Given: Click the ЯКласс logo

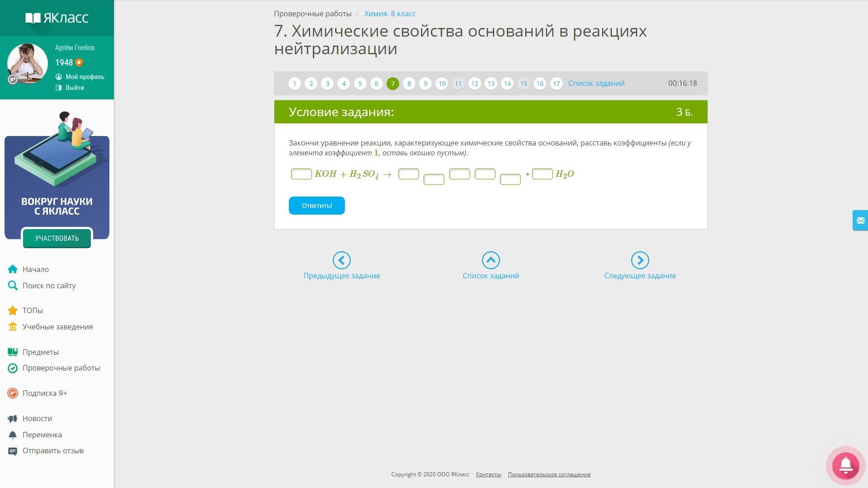Looking at the screenshot, I should pos(57,18).
